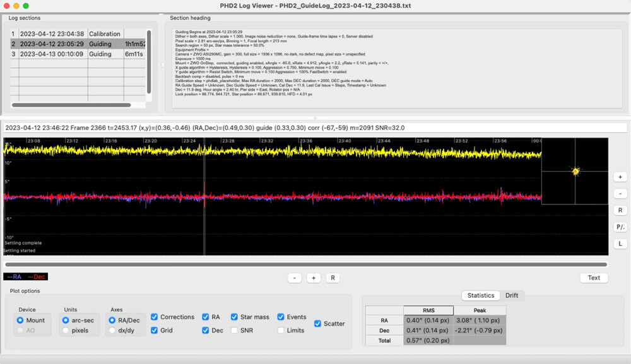This screenshot has width=631, height=364.
Task: Click the vertical zoom-in plus button beside scatter plot
Action: click(620, 177)
